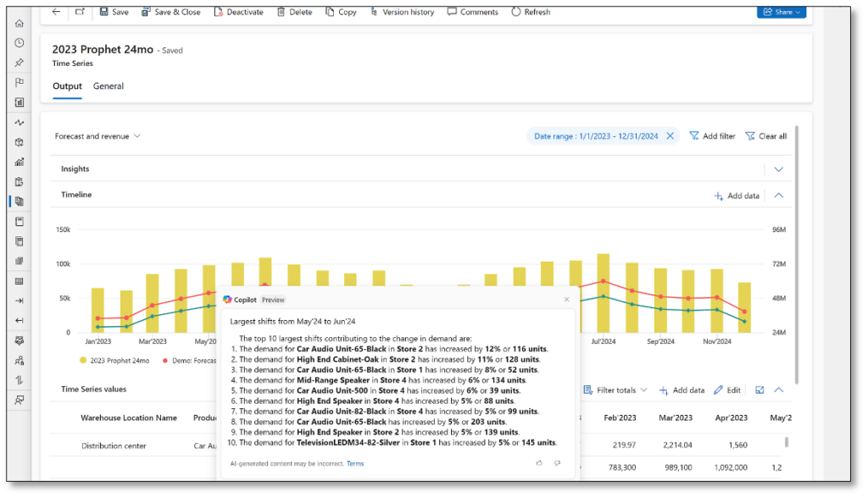
Task: Open Forecast and revenue dropdown
Action: point(97,136)
